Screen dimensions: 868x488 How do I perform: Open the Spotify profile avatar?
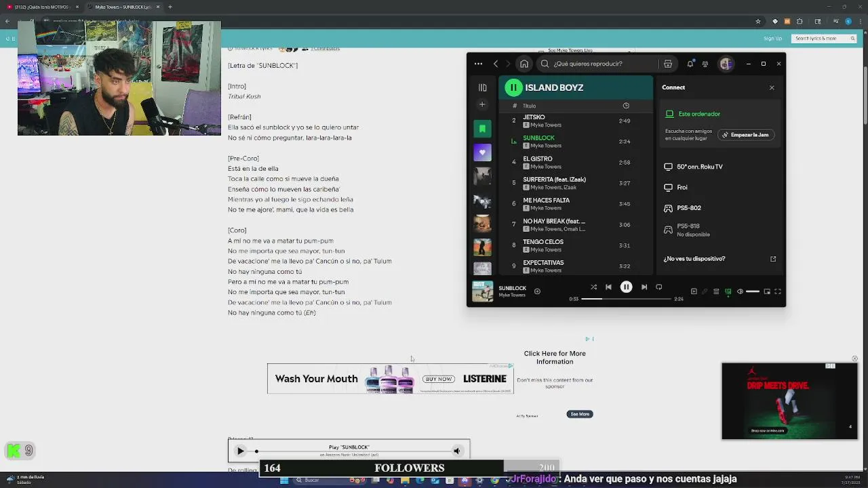pyautogui.click(x=726, y=64)
